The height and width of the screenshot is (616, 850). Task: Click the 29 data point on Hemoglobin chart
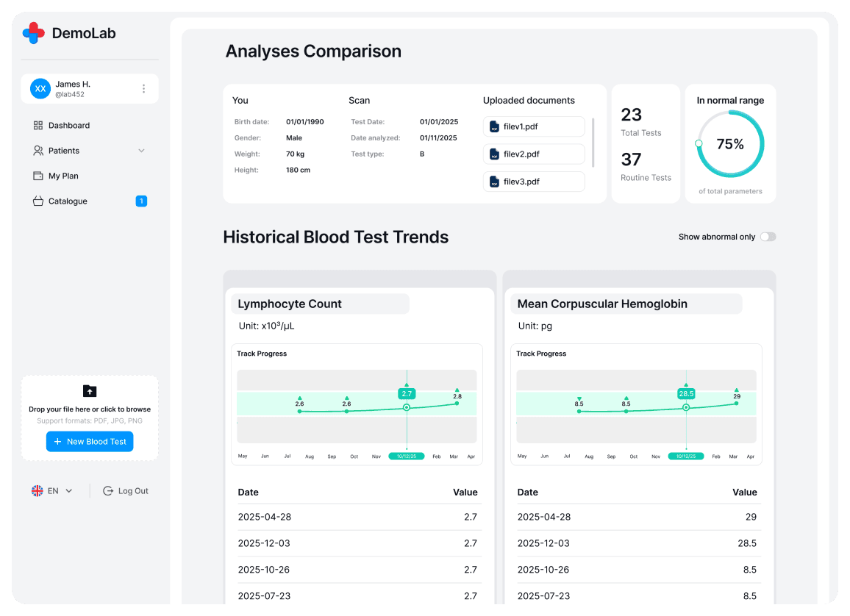click(736, 403)
